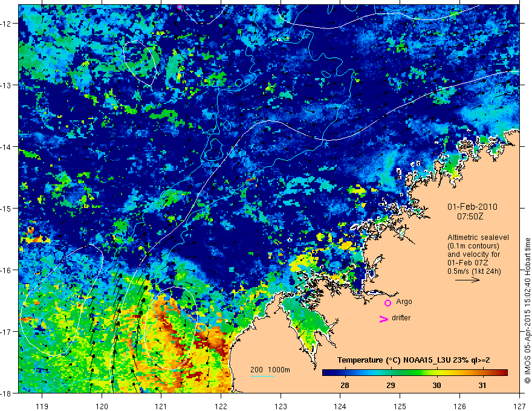The image size is (532, 411).
Task: Click the velocity scale reference arrow
Action: click(467, 280)
